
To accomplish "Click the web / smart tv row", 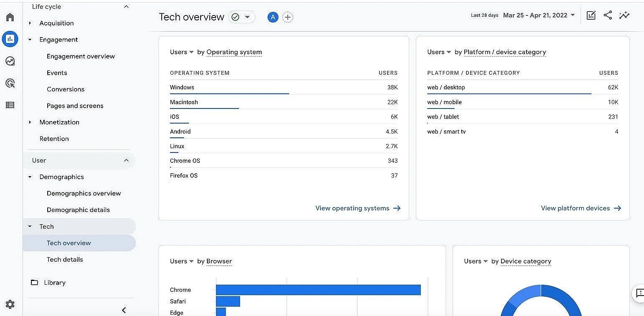I will tap(523, 131).
